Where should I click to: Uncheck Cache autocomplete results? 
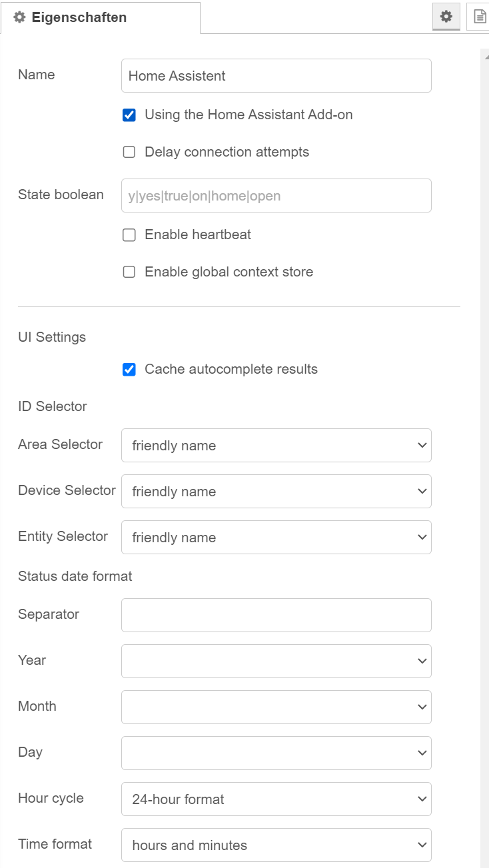[129, 369]
